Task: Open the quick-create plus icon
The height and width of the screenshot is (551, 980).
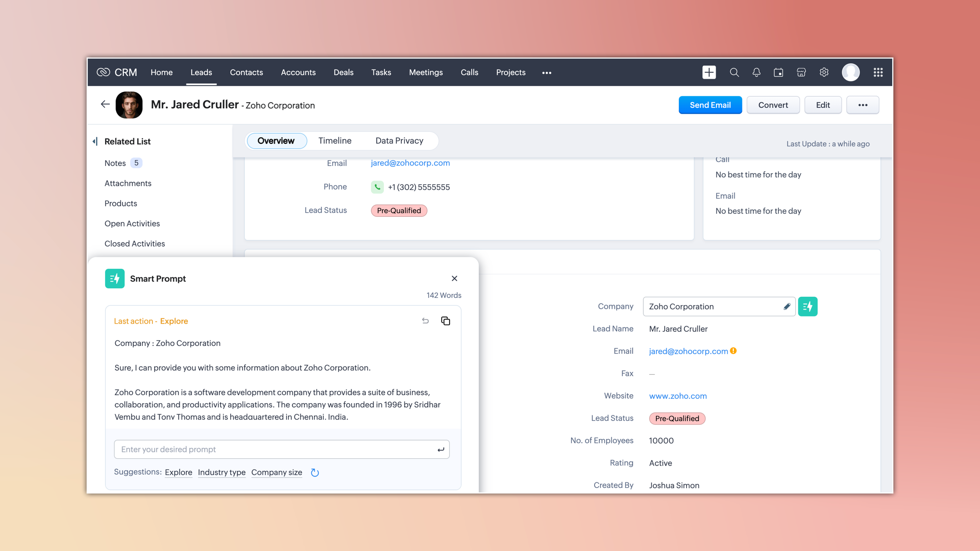Action: click(x=709, y=72)
